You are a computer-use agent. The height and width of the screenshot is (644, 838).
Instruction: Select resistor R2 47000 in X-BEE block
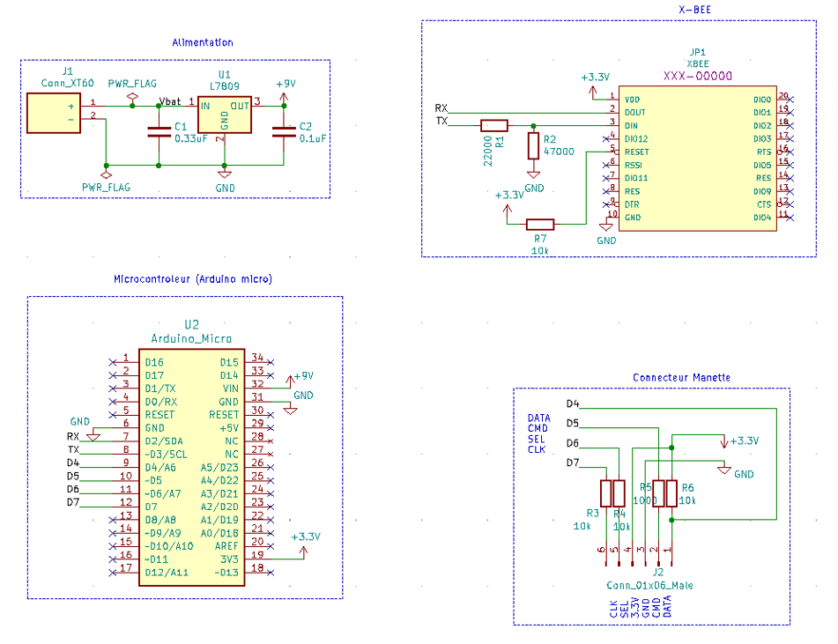533,144
